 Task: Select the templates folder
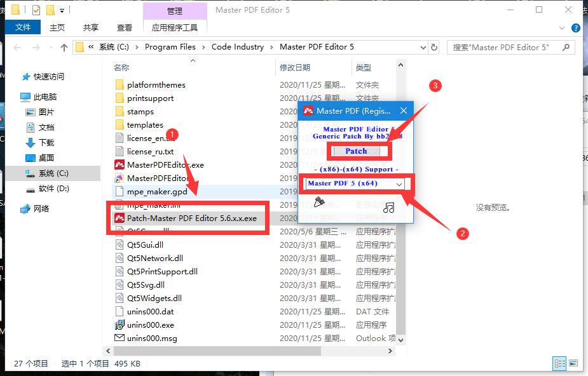tap(145, 125)
